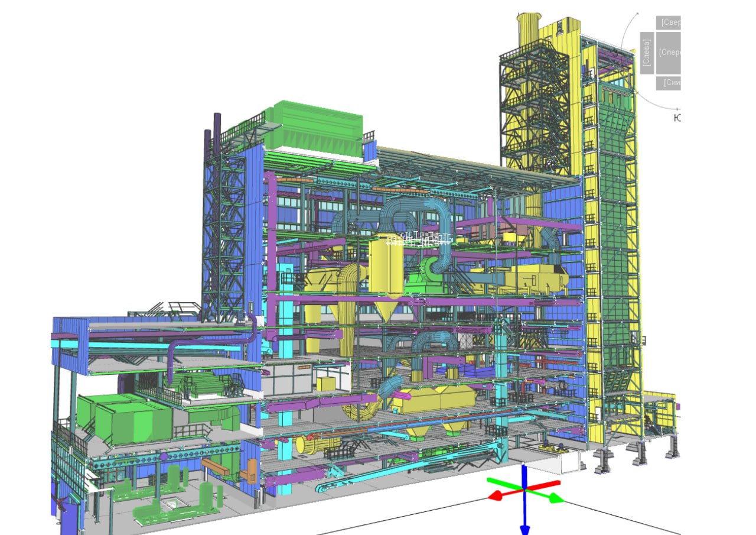This screenshot has height=535, width=756.
Task: Select the white railing platform above yellow vessel
Action: point(419,238)
